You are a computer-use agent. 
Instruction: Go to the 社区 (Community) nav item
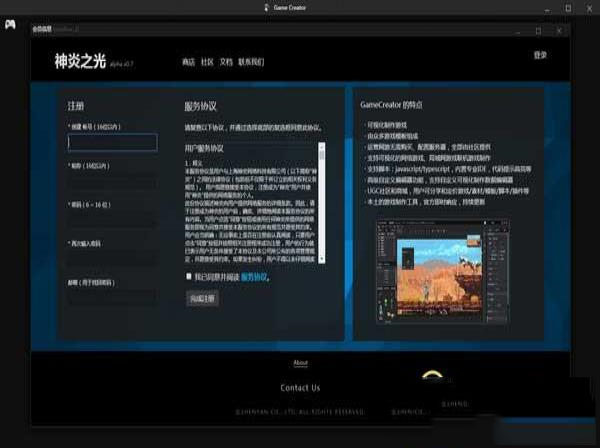coord(207,62)
